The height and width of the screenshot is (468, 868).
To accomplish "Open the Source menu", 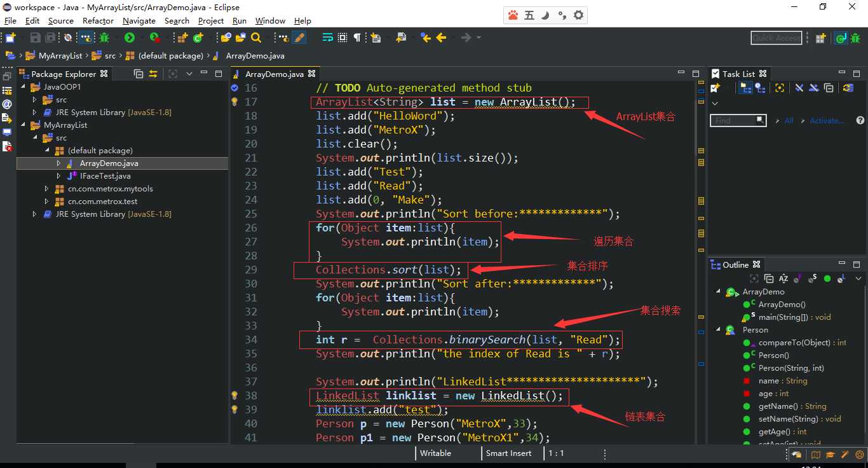I will 61,21.
